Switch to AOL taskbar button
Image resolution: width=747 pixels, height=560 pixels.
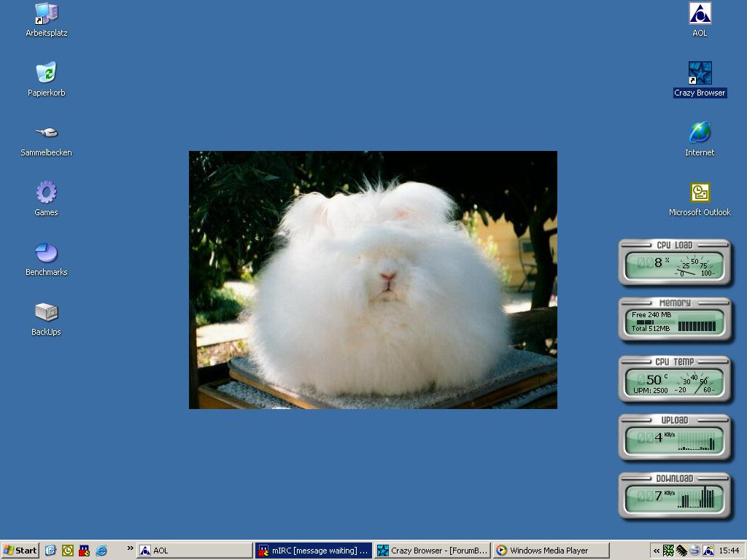[195, 551]
